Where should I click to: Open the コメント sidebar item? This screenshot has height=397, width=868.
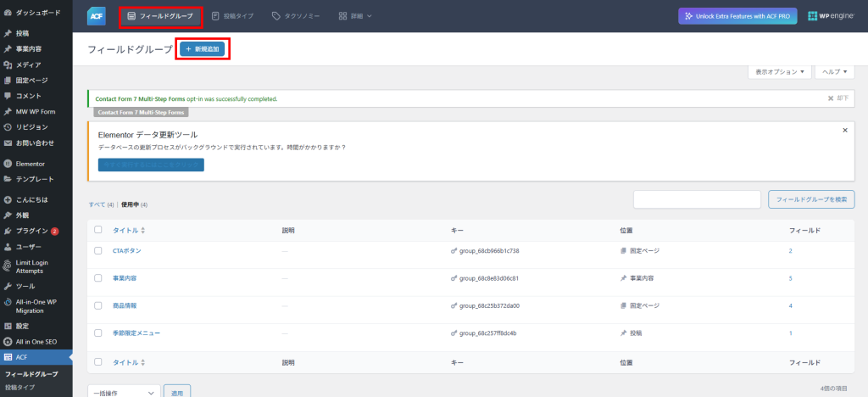coord(28,96)
